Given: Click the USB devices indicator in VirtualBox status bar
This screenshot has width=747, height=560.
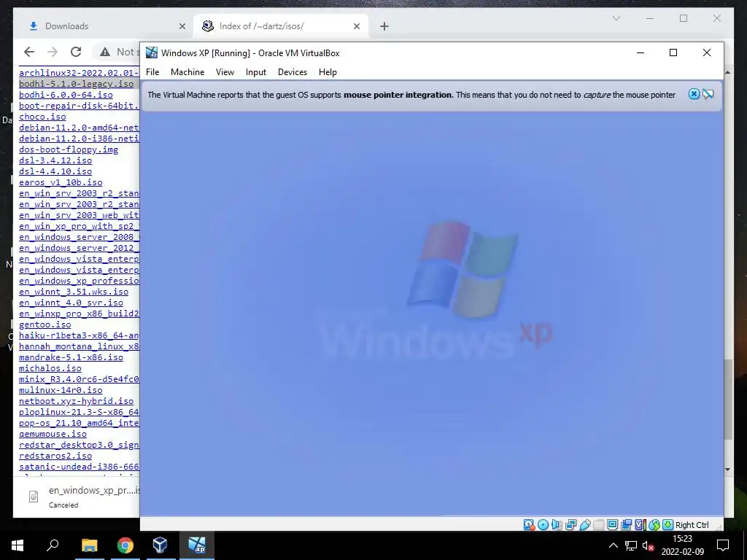Looking at the screenshot, I should [x=584, y=525].
